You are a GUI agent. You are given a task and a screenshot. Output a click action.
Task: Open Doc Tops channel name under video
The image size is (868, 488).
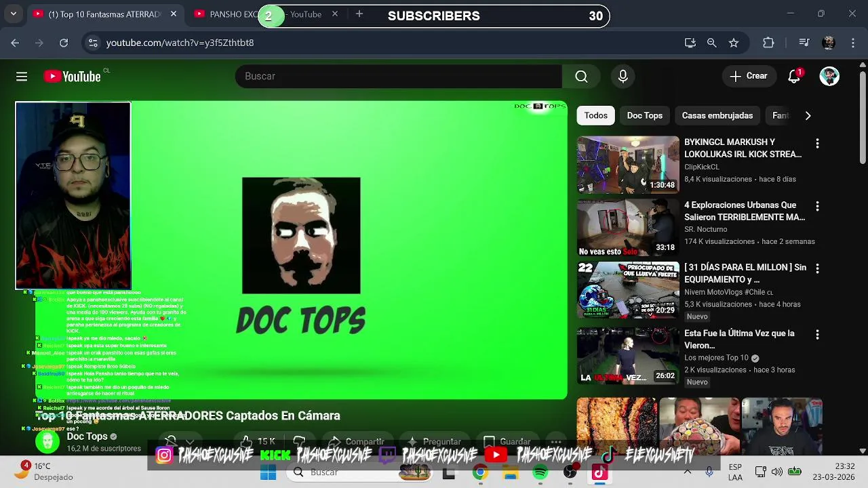(x=87, y=436)
